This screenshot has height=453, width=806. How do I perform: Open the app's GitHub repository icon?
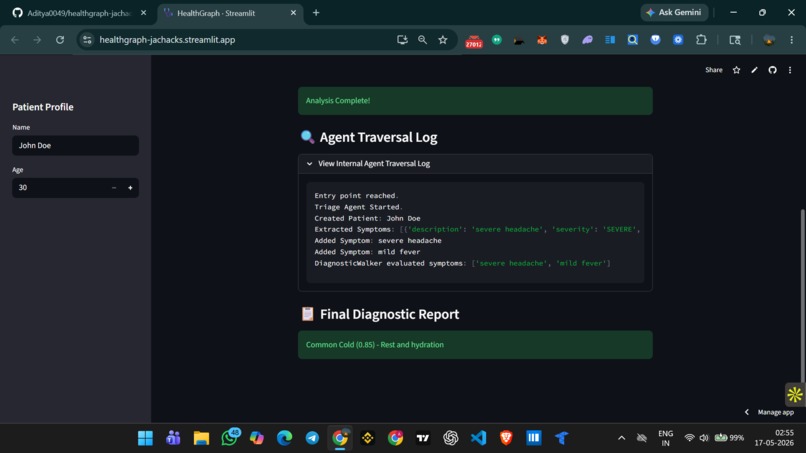772,70
